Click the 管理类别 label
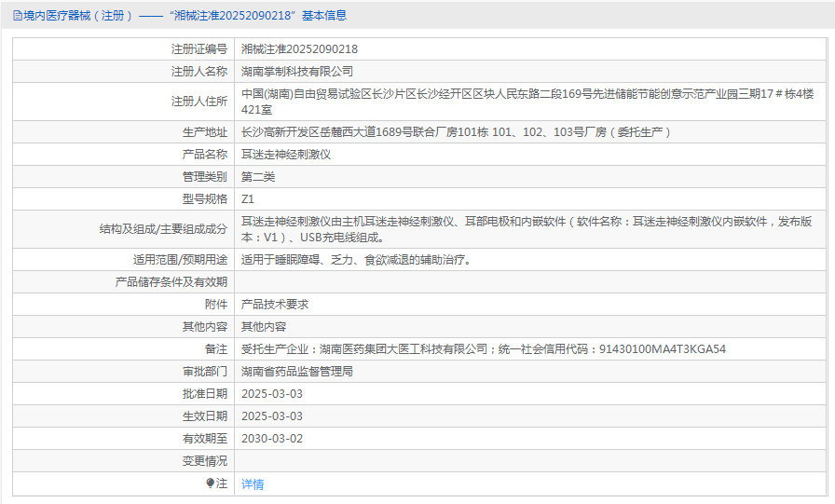 205,177
